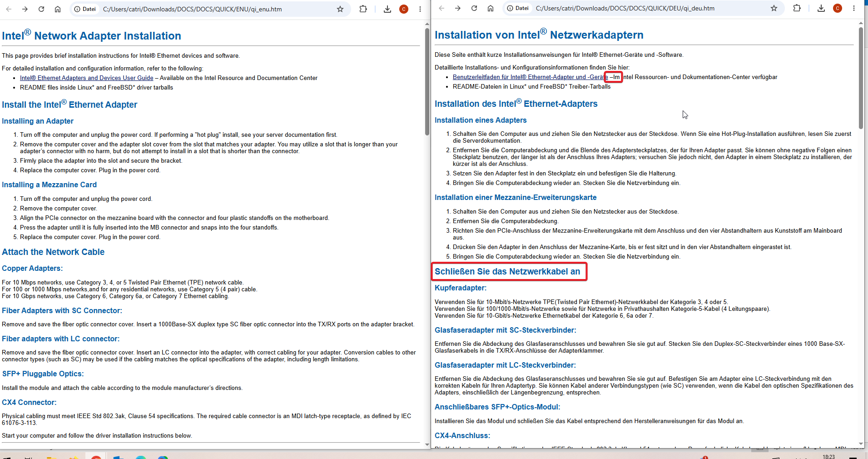
Task: Click the scroll-down arrow of the German page scrollbar
Action: (x=861, y=444)
